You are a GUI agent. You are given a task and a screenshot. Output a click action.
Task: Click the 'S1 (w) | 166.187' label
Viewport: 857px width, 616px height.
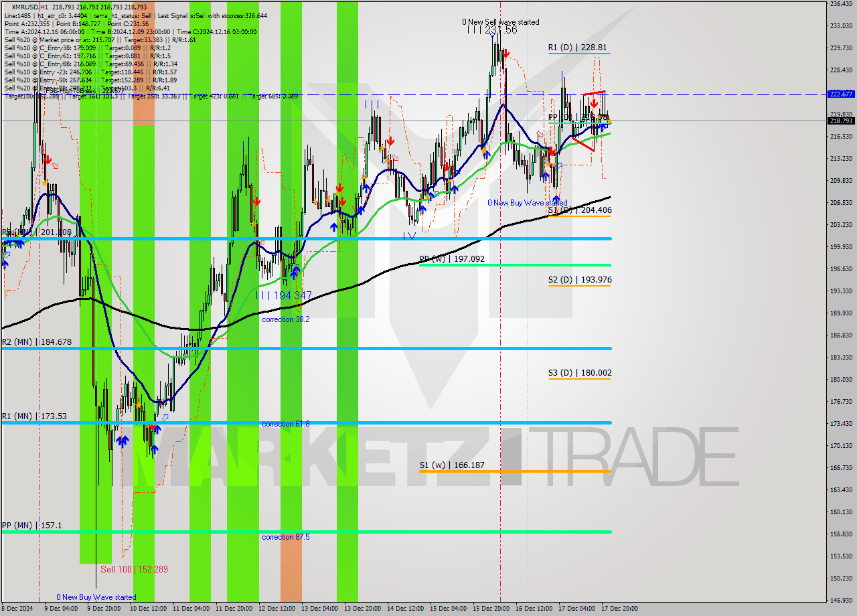click(452, 465)
